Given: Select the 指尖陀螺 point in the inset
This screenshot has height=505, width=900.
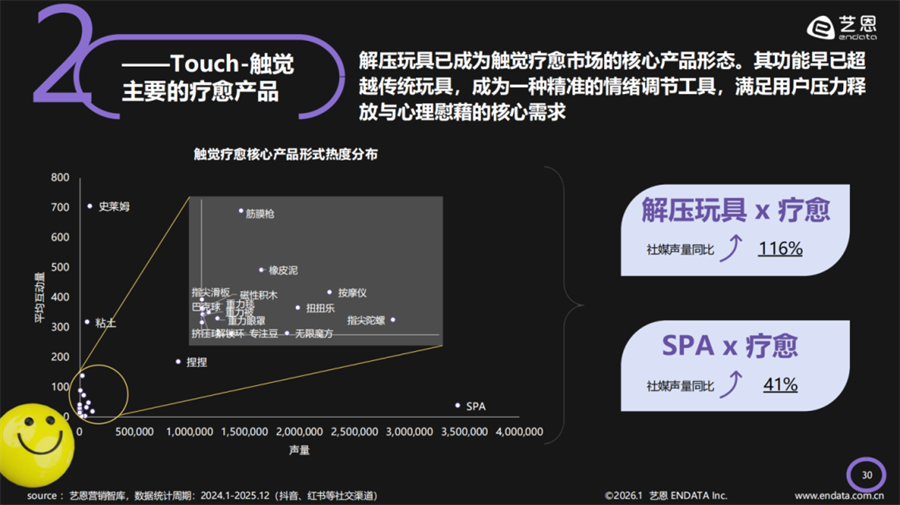Looking at the screenshot, I should coord(392,320).
